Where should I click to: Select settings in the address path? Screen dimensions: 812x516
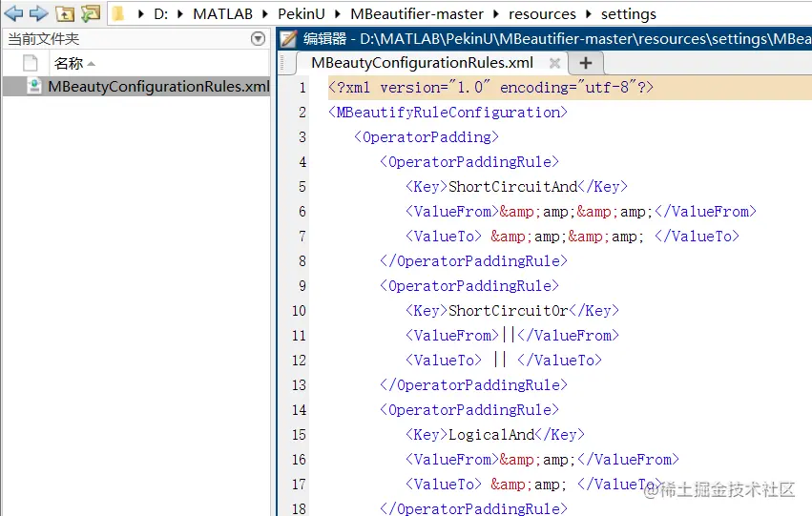click(628, 14)
